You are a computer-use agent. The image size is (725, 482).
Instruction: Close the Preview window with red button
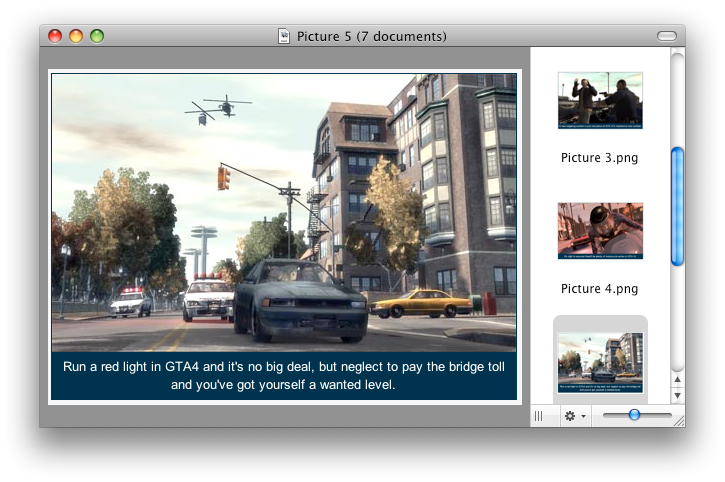[x=55, y=36]
